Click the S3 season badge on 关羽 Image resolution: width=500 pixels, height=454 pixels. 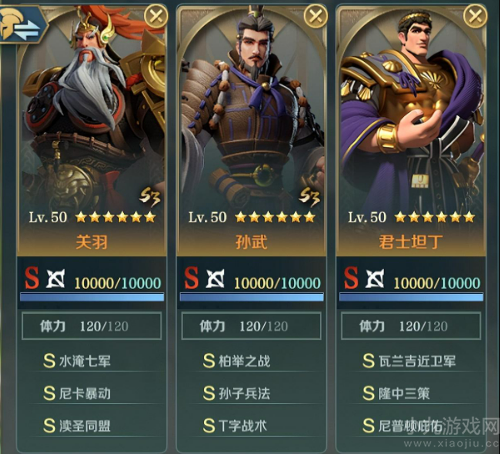(150, 197)
